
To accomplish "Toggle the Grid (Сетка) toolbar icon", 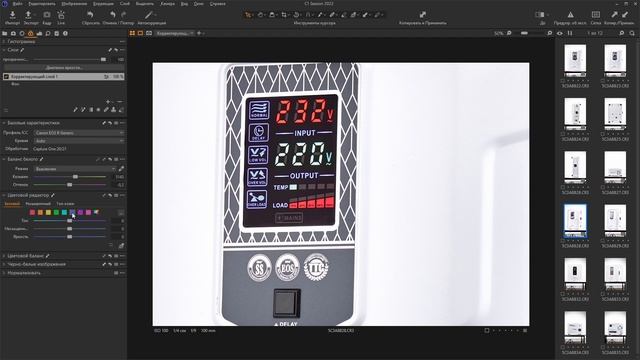I will click(x=596, y=15).
